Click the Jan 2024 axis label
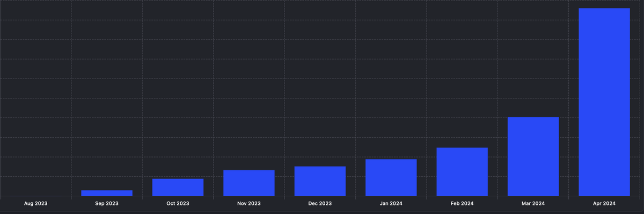The height and width of the screenshot is (214, 644). click(391, 204)
